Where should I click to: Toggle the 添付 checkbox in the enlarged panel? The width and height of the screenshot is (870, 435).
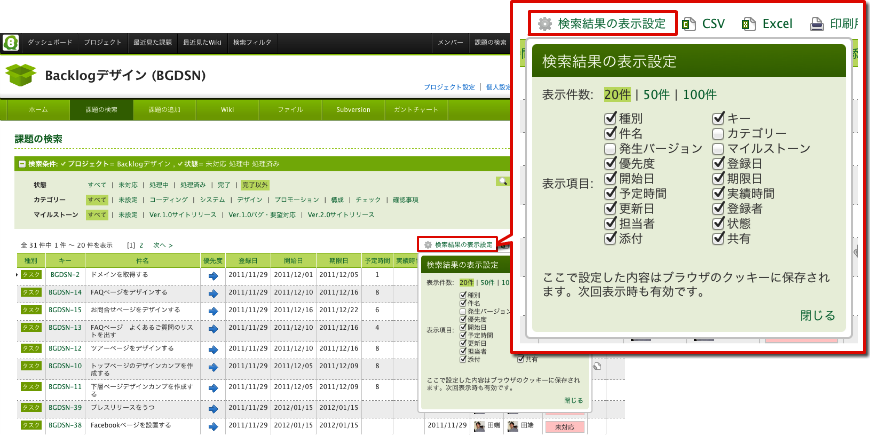(x=610, y=238)
